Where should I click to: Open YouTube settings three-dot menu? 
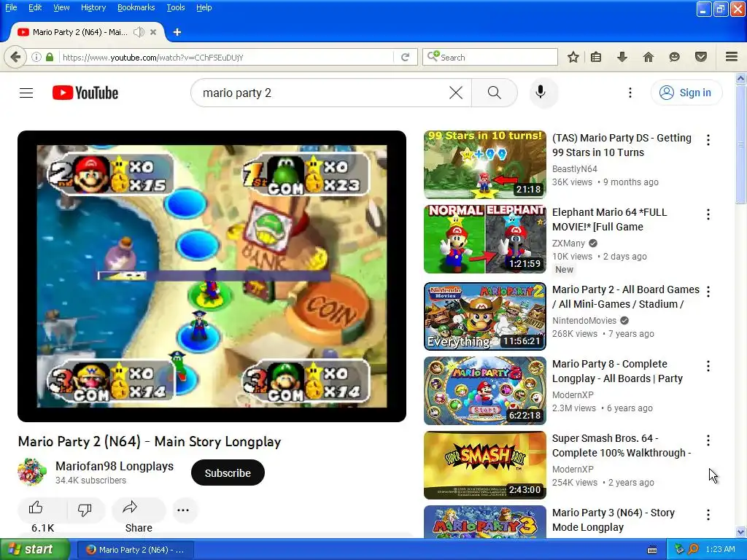pyautogui.click(x=630, y=93)
